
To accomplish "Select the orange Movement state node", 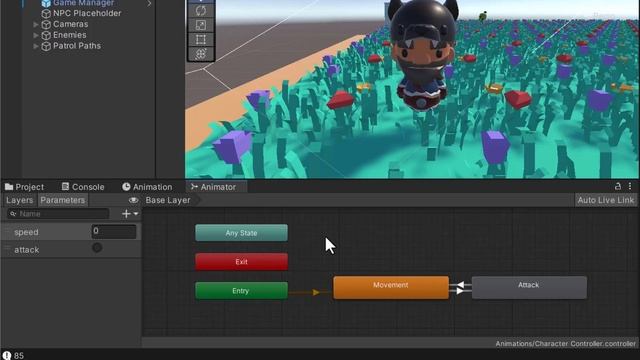I will click(x=391, y=288).
